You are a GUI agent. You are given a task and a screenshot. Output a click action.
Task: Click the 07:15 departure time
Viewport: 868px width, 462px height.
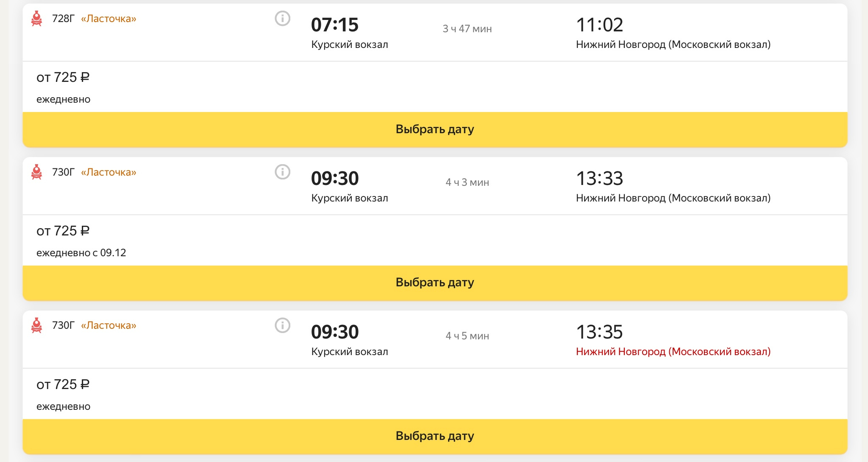(335, 25)
